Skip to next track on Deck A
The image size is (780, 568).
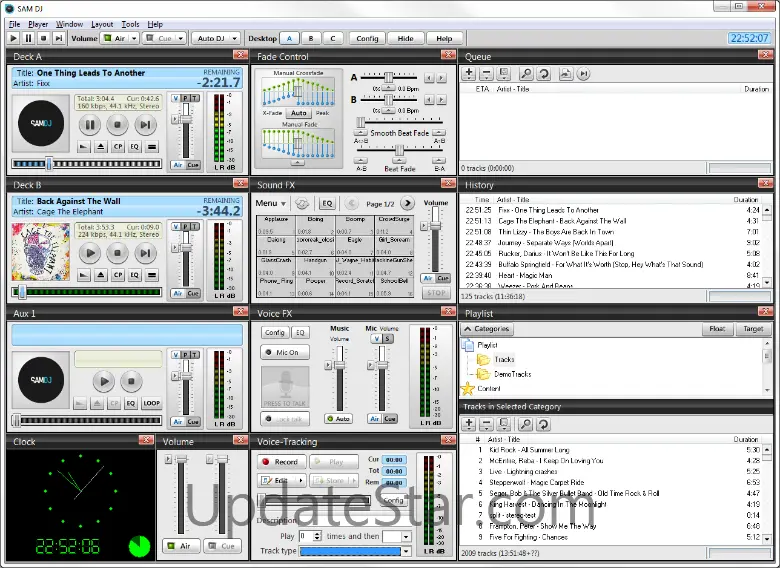click(x=145, y=125)
